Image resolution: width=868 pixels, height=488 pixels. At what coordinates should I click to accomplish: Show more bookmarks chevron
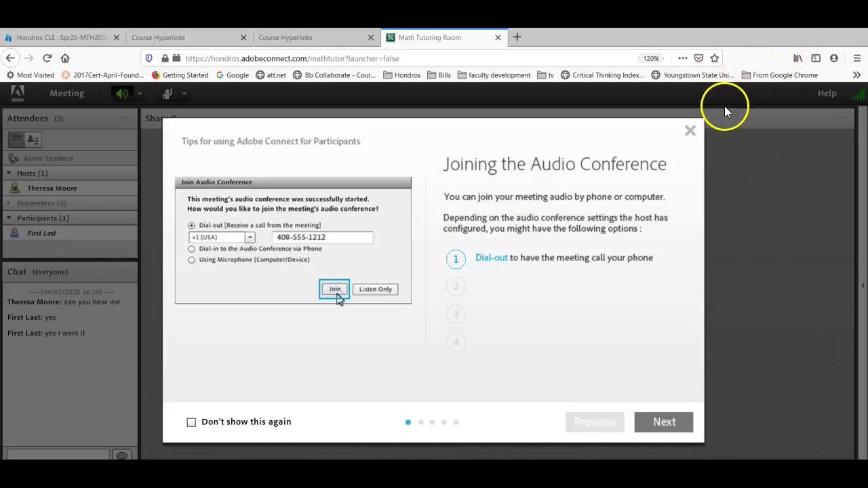[x=856, y=75]
